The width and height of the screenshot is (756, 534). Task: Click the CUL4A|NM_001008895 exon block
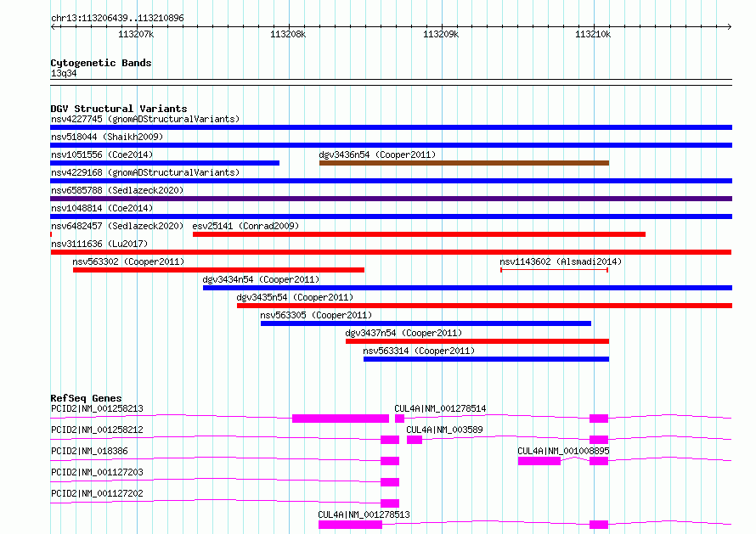539,461
